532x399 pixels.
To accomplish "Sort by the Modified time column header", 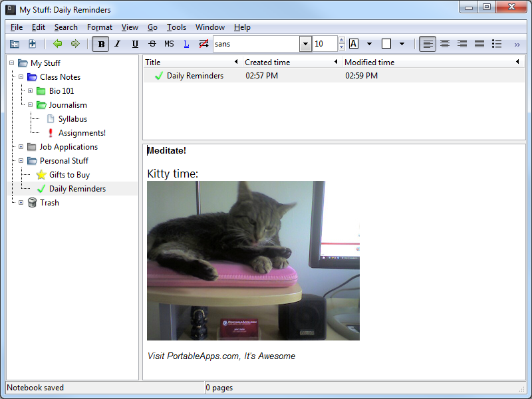I will [369, 63].
